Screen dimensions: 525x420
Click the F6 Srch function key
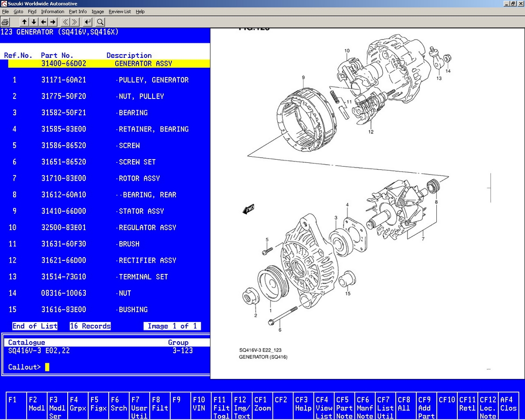tap(119, 406)
